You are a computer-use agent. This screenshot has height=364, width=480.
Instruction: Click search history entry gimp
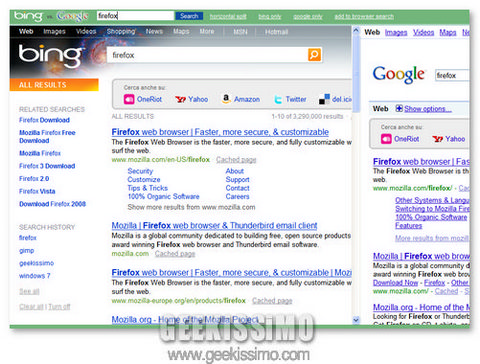[x=27, y=251]
